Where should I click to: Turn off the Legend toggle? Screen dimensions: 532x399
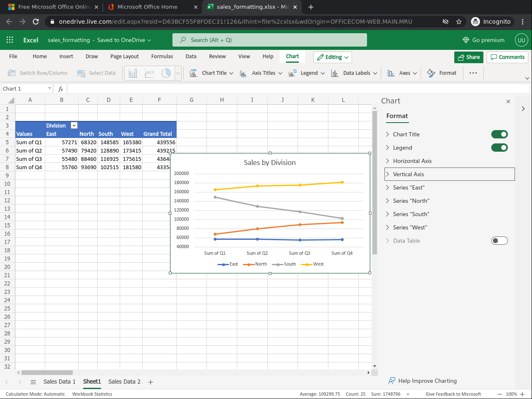tap(499, 148)
